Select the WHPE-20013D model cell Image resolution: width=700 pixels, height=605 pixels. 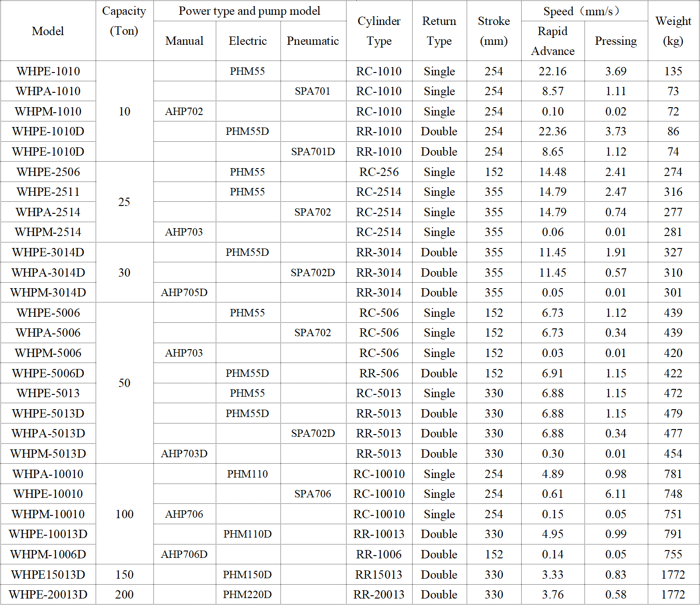pos(48,594)
